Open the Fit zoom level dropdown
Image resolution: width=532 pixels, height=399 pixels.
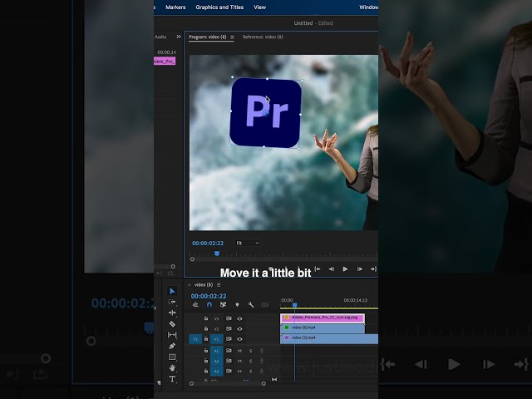(x=248, y=243)
